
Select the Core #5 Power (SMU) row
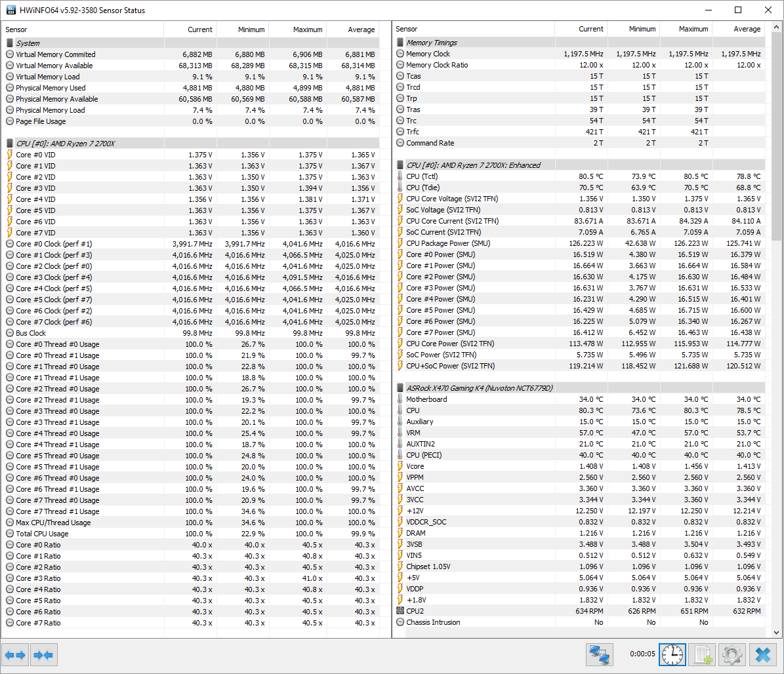580,310
